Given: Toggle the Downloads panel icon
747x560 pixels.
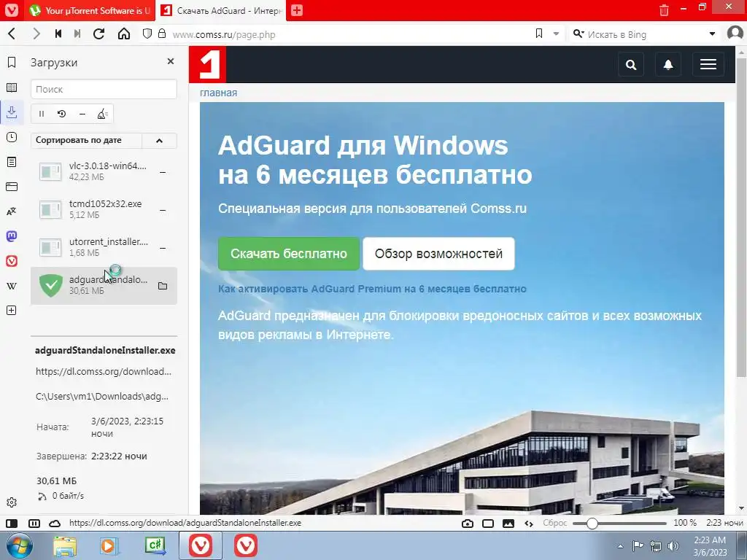Looking at the screenshot, I should [x=12, y=112].
